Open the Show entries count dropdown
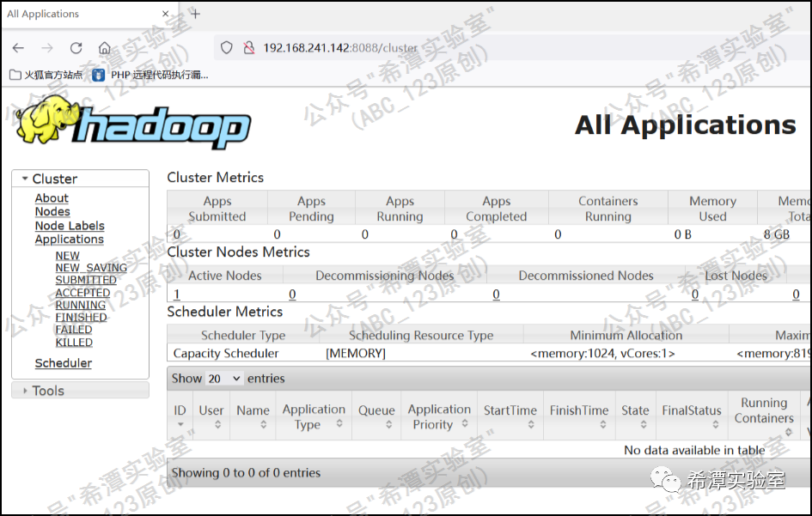The image size is (812, 516). click(223, 379)
